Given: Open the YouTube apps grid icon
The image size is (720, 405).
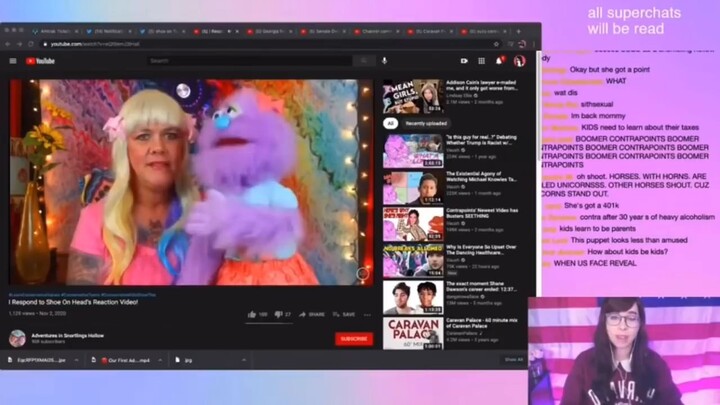Looking at the screenshot, I should (x=481, y=61).
